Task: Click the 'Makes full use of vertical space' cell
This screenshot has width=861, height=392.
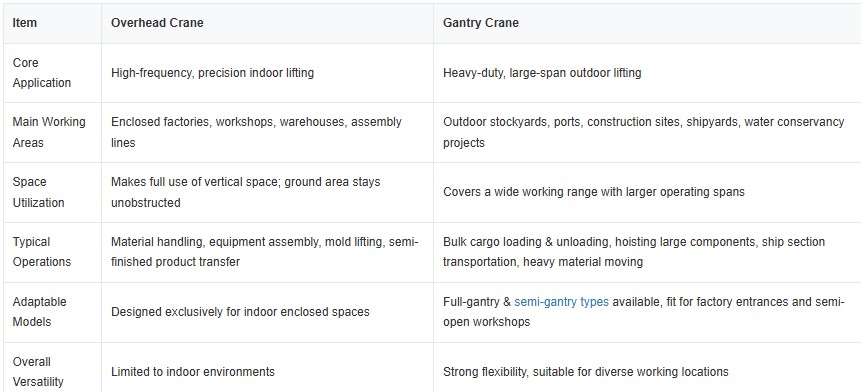Action: [x=245, y=192]
